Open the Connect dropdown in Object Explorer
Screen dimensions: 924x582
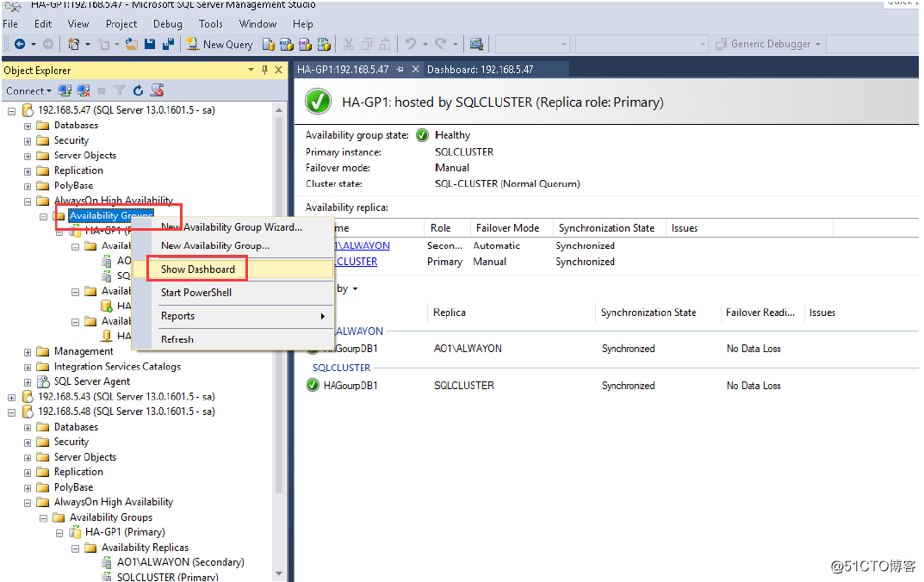pos(28,90)
